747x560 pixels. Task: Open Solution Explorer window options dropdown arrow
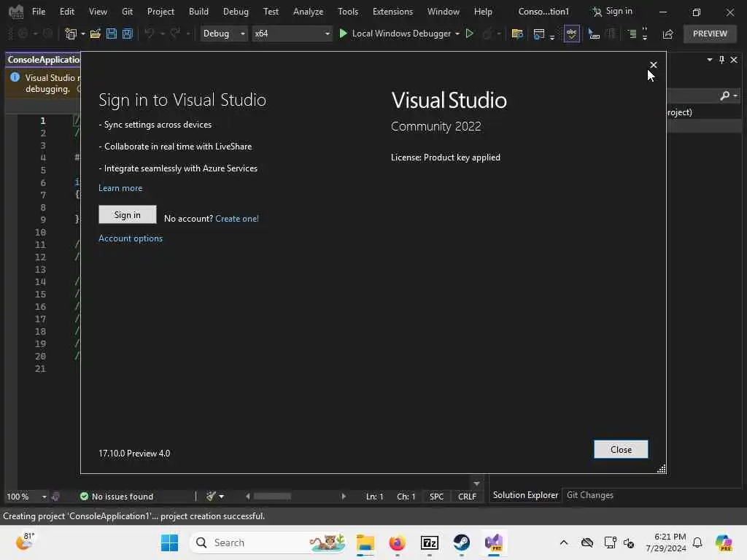click(x=710, y=60)
